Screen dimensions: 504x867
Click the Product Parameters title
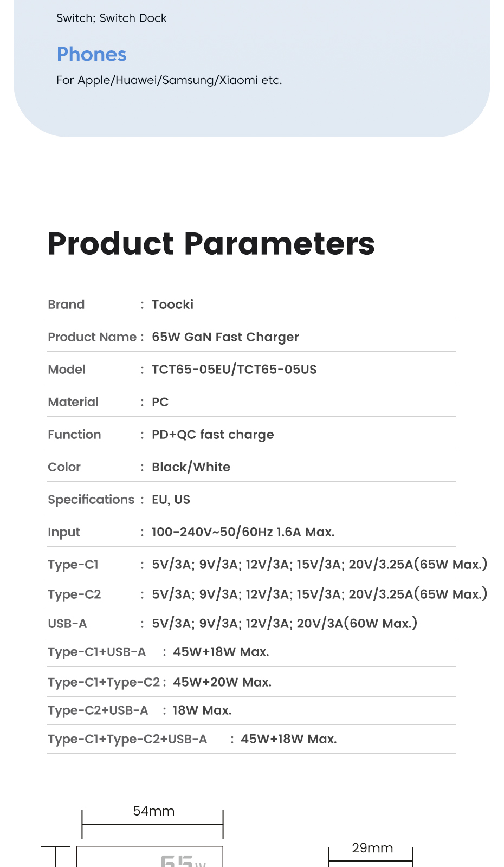(x=211, y=243)
